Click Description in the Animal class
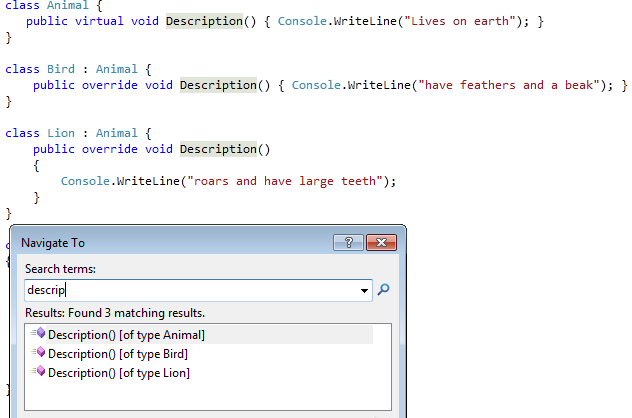This screenshot has width=632, height=418. click(204, 21)
